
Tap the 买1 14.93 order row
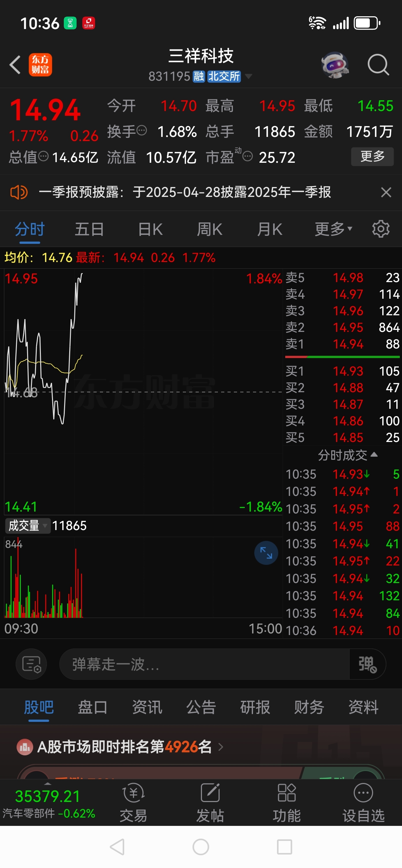point(342,371)
